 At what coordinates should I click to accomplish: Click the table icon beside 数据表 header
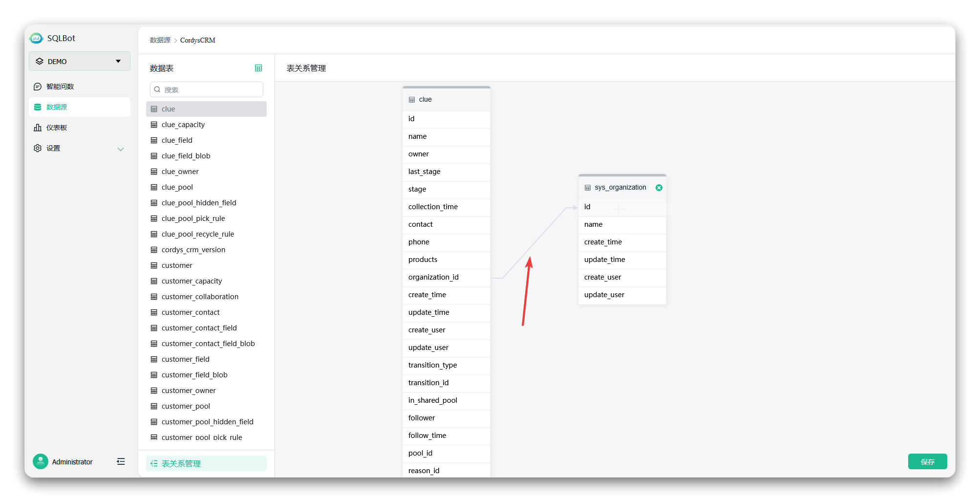(258, 68)
